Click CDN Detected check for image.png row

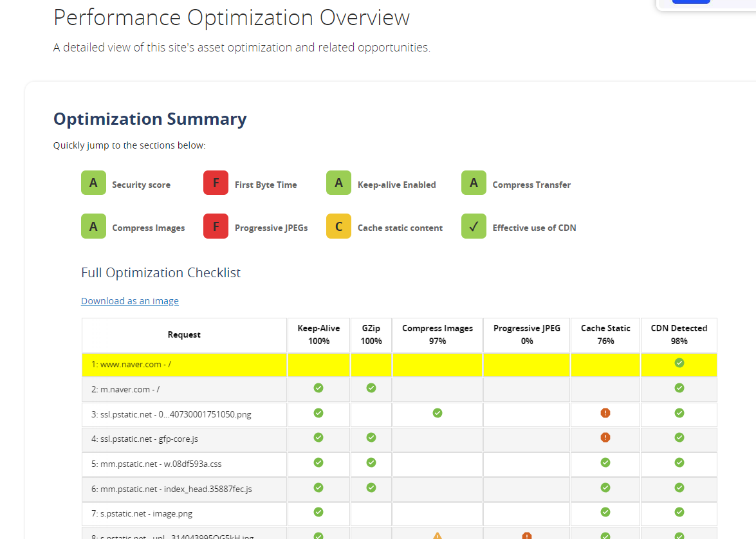tap(679, 513)
